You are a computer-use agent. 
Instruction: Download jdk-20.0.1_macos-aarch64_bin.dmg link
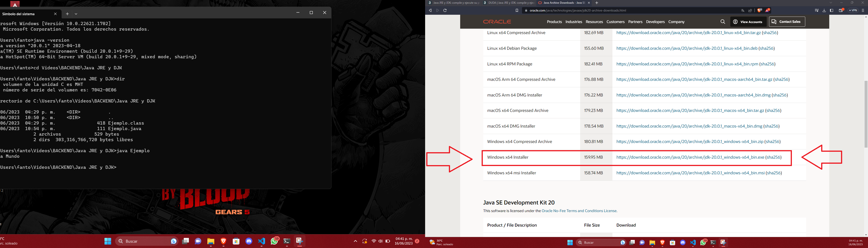[693, 95]
